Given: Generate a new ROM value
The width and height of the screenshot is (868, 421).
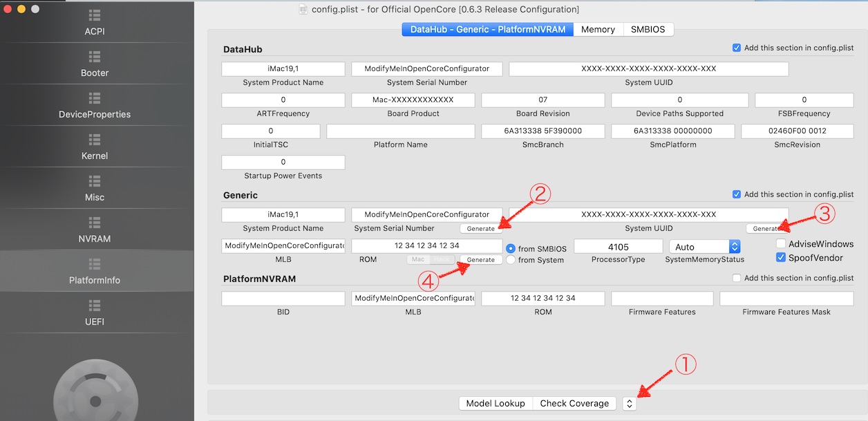Looking at the screenshot, I should pyautogui.click(x=480, y=260).
